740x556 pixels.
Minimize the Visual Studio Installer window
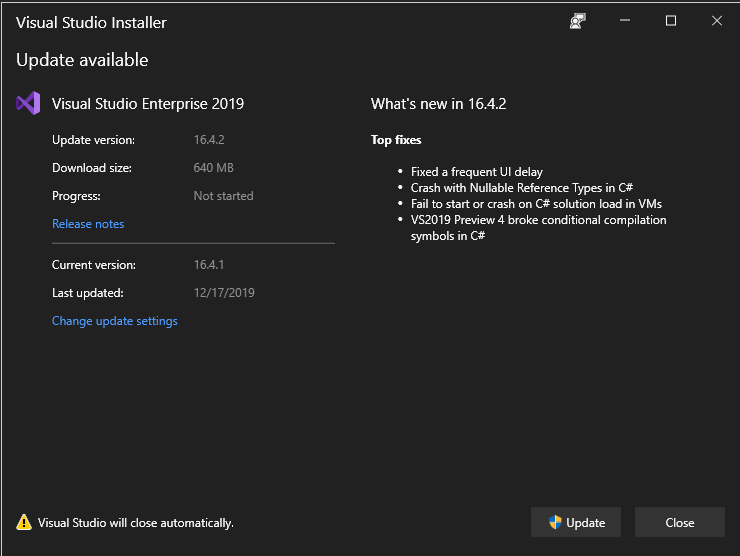point(625,21)
